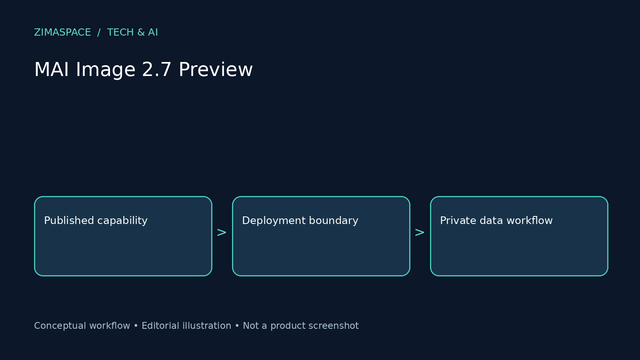Viewport: 640px width, 360px height.
Task: Click the Published capability box
Action: click(123, 236)
